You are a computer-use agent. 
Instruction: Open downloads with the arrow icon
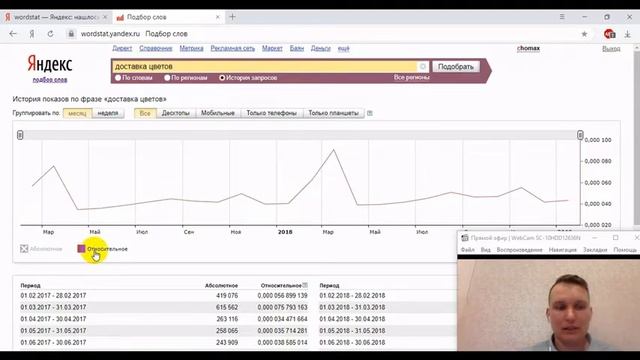628,34
